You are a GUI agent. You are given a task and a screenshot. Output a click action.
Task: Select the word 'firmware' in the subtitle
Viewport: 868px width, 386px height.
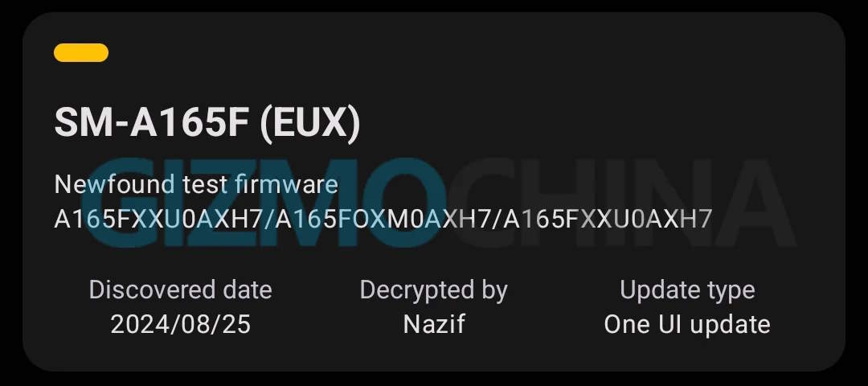click(x=286, y=184)
